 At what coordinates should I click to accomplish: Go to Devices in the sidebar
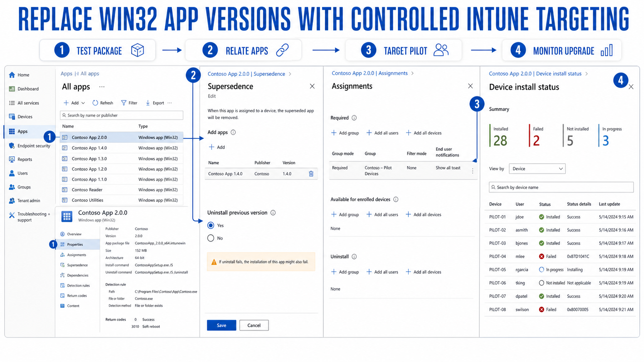(x=21, y=117)
